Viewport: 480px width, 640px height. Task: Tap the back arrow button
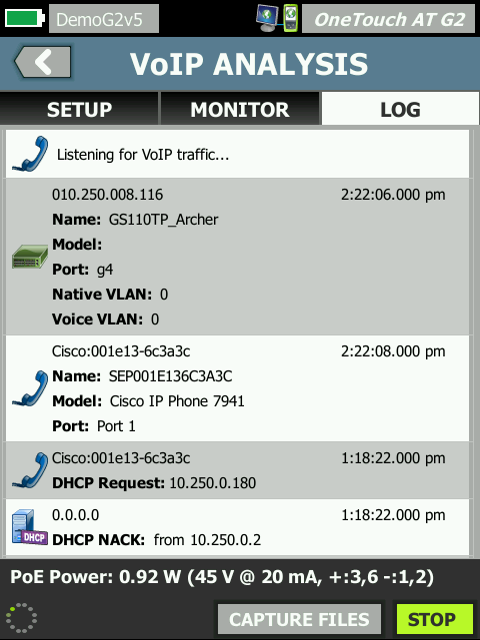click(x=42, y=62)
